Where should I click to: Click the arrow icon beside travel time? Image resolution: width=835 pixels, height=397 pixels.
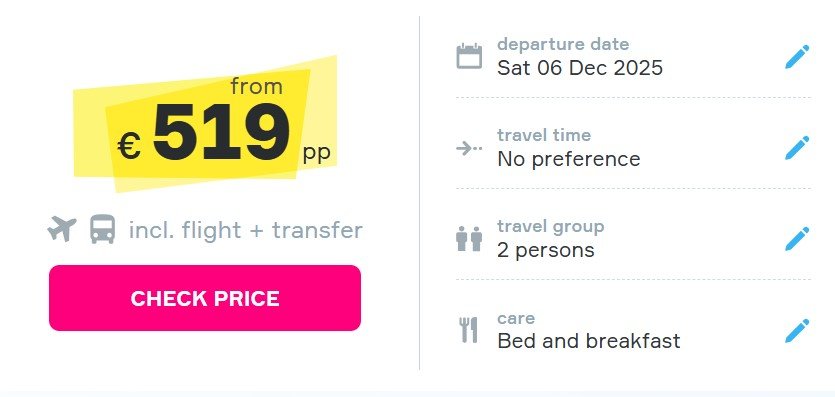(x=469, y=148)
